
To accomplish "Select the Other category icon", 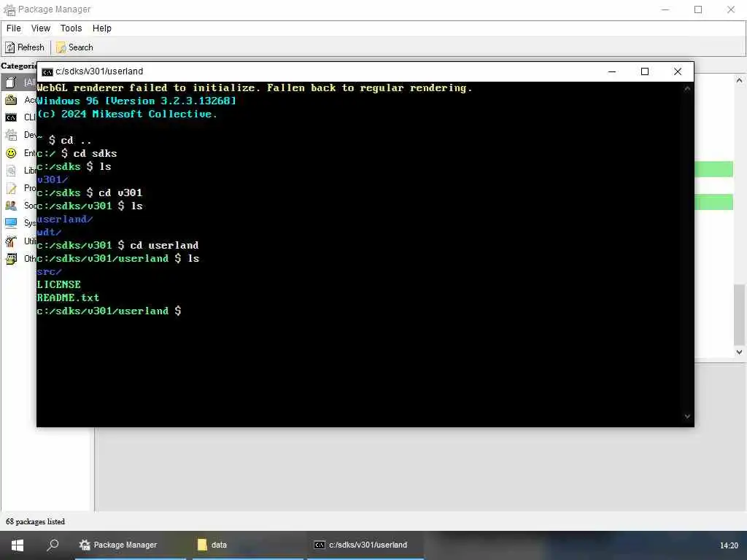I will tap(11, 259).
